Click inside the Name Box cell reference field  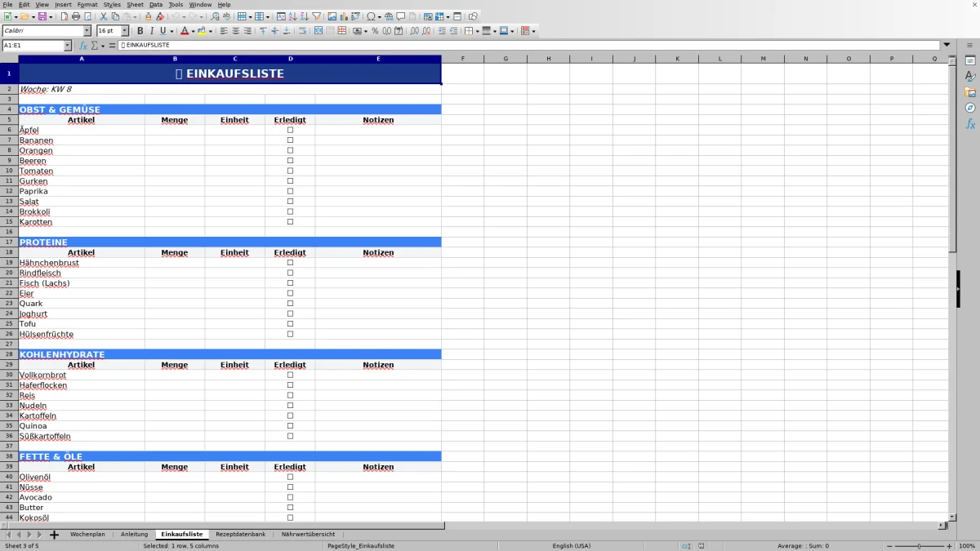pyautogui.click(x=35, y=45)
